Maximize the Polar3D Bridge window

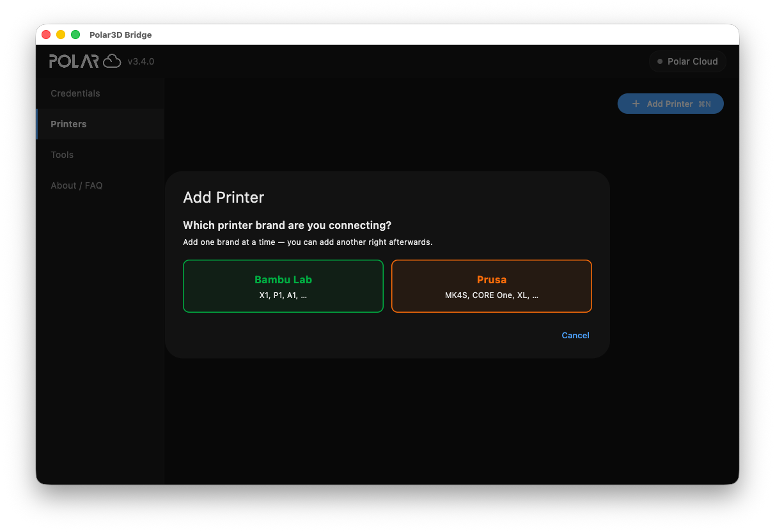coord(75,35)
